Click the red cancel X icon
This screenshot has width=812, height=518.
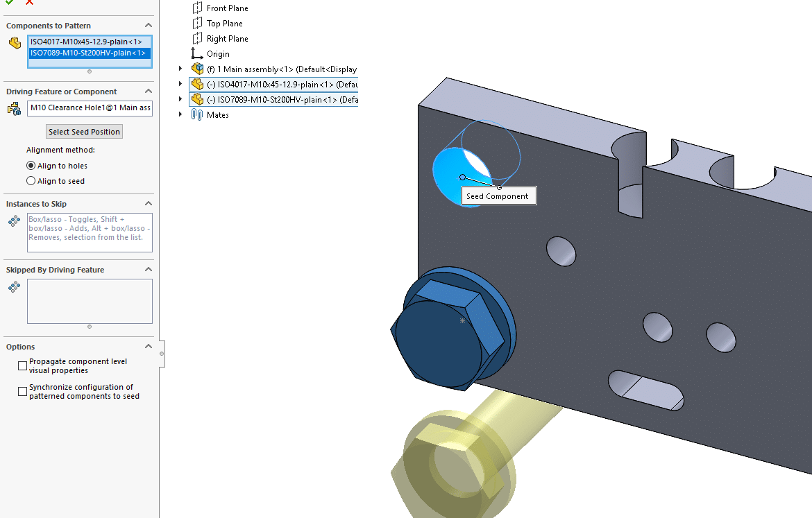(29, 2)
